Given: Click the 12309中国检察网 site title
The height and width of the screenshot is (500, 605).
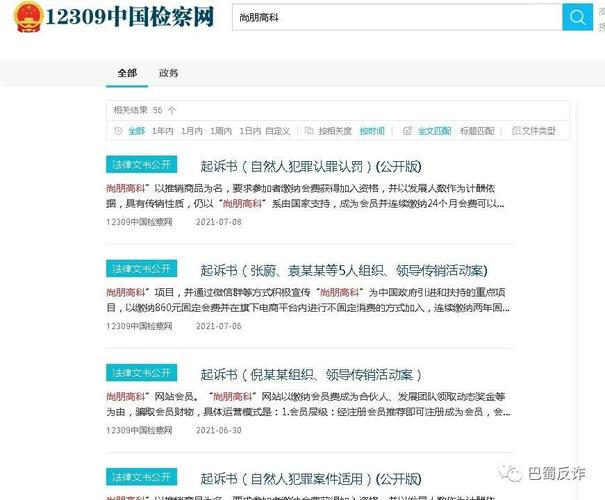Looking at the screenshot, I should (130, 17).
